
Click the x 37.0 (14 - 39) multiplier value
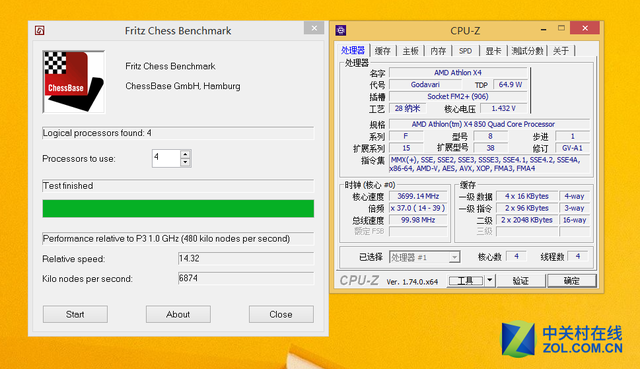[x=418, y=208]
